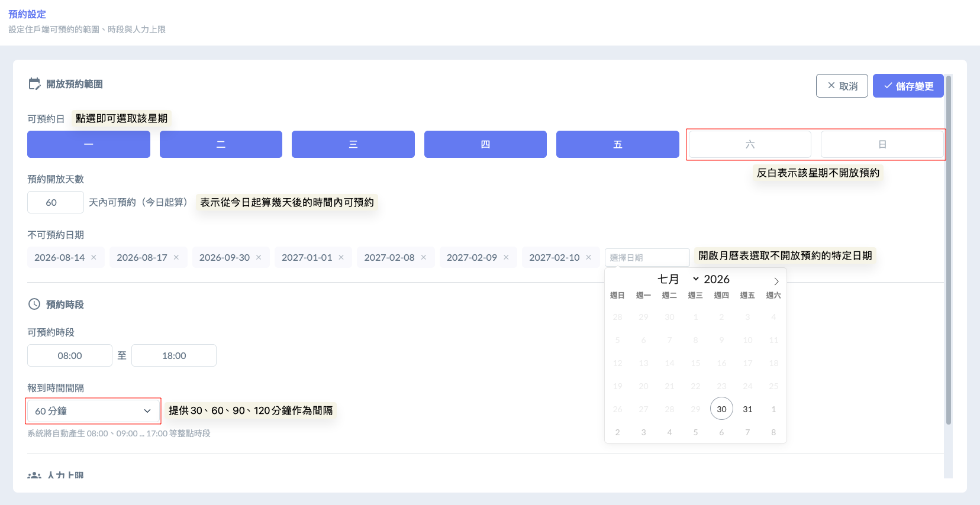Click the 18:00 end time field
Viewport: 980px width, 505px height.
coord(174,355)
